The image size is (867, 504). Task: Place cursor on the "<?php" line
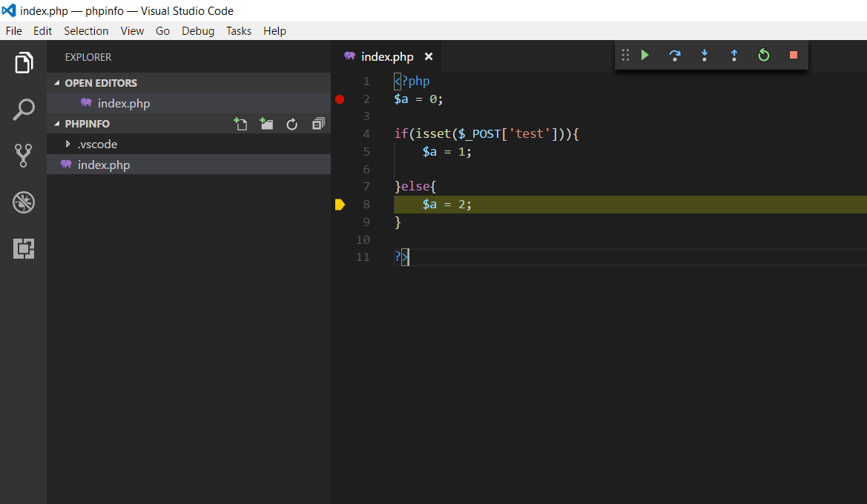tap(412, 82)
